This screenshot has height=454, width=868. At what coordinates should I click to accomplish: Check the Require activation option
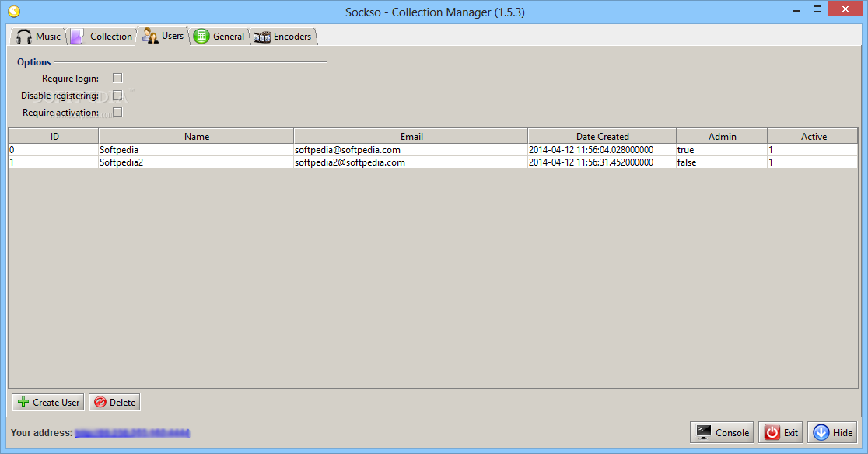(117, 112)
